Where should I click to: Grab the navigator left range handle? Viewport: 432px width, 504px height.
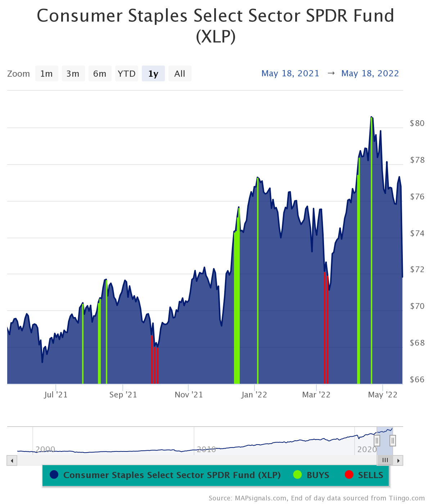point(377,440)
